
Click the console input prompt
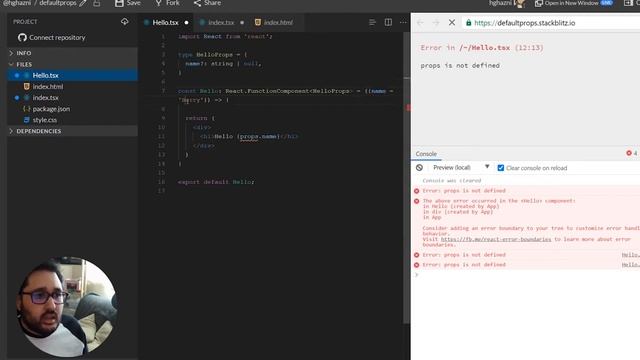point(527,275)
